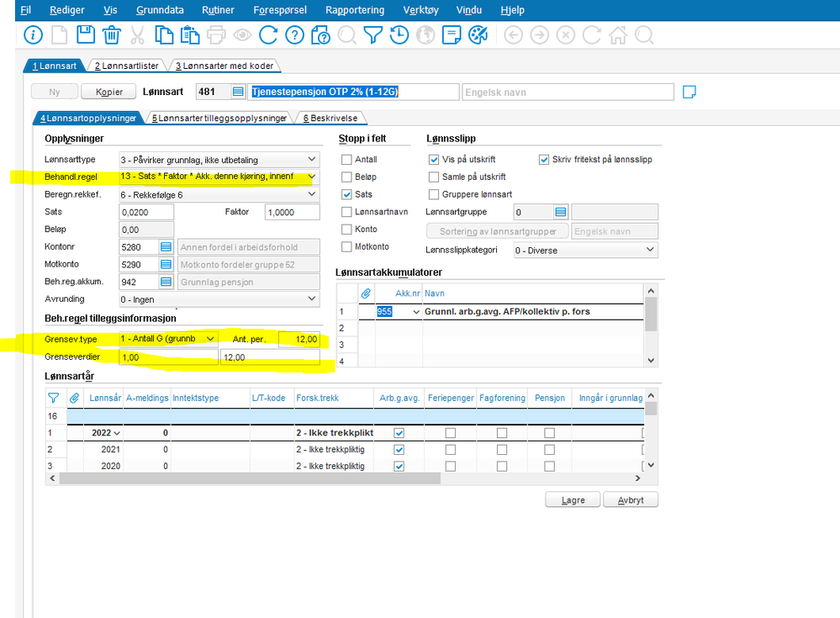Toggle Skriv fritekst på lønnsslipp checkbox
Viewport: 840px width, 618px height.
(544, 160)
